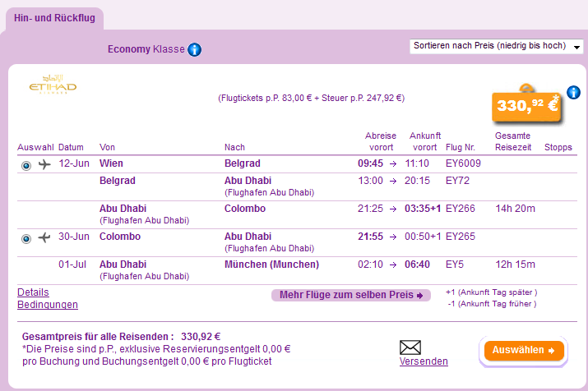588x391 pixels.
Task: Select the 30-Jun Colombo return flight radio button
Action: [x=26, y=238]
